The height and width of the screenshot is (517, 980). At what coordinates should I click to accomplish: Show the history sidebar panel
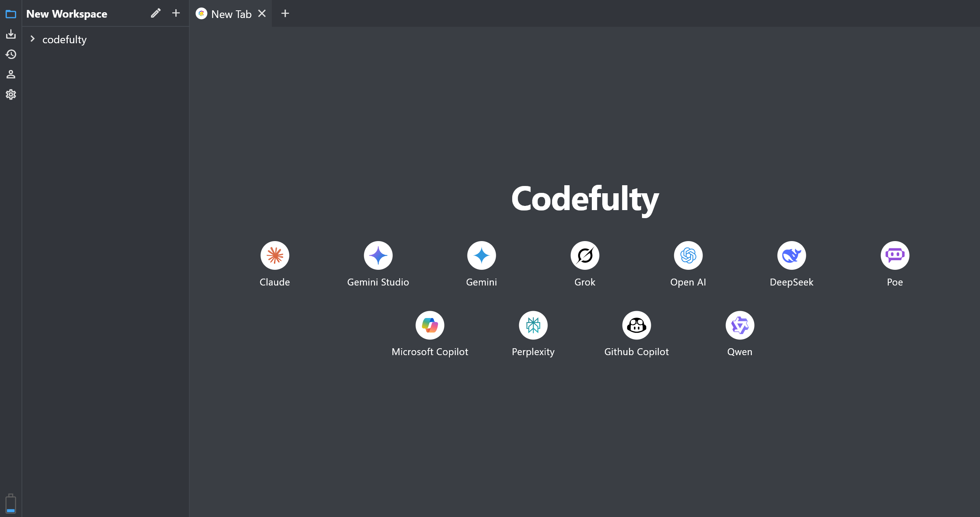point(11,54)
